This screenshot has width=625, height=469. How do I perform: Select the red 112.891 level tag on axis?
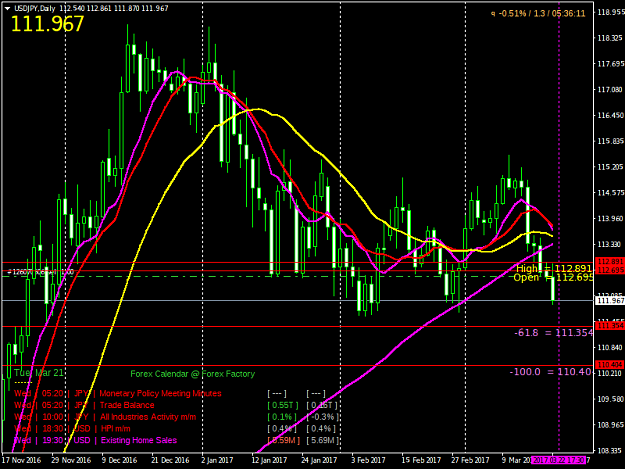[x=610, y=262]
